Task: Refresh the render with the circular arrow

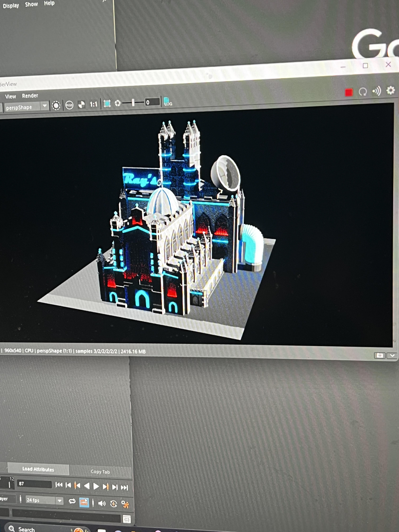Action: point(363,92)
